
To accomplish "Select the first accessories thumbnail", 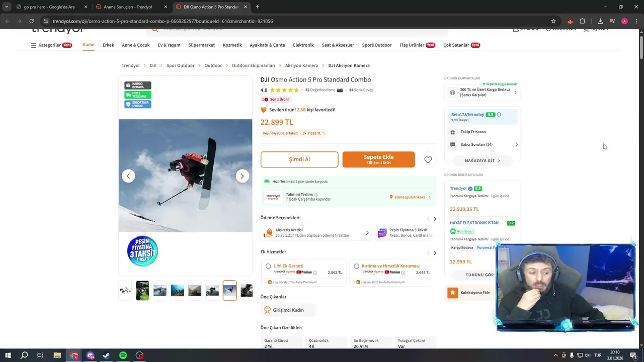I will pyautogui.click(x=125, y=291).
